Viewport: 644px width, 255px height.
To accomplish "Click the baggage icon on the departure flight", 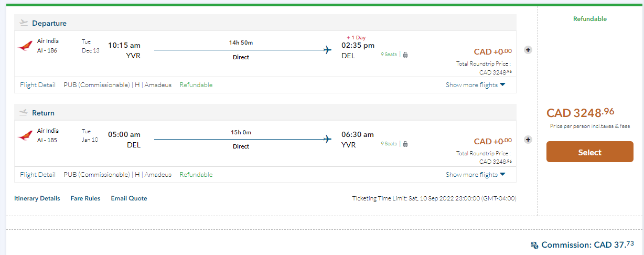I will coord(405,54).
